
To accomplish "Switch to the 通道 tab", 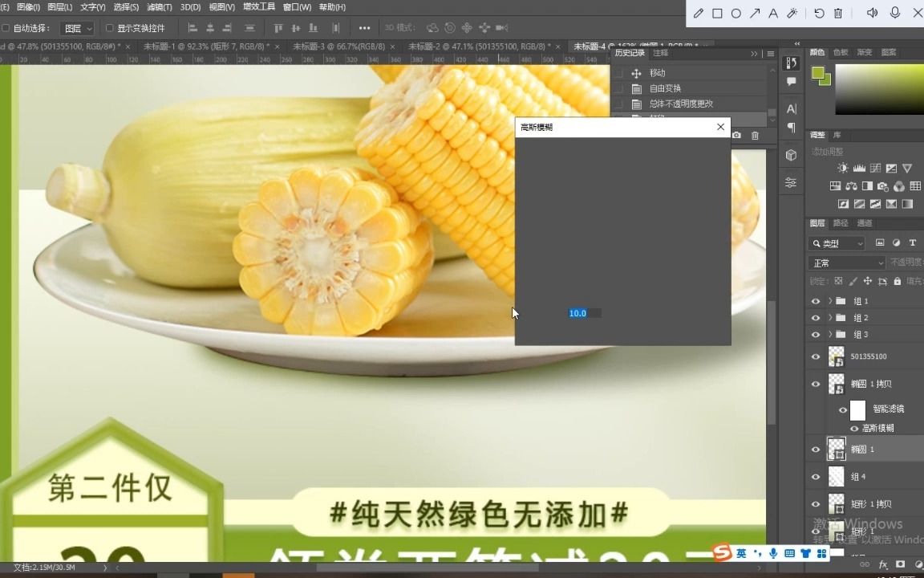I will tap(863, 223).
